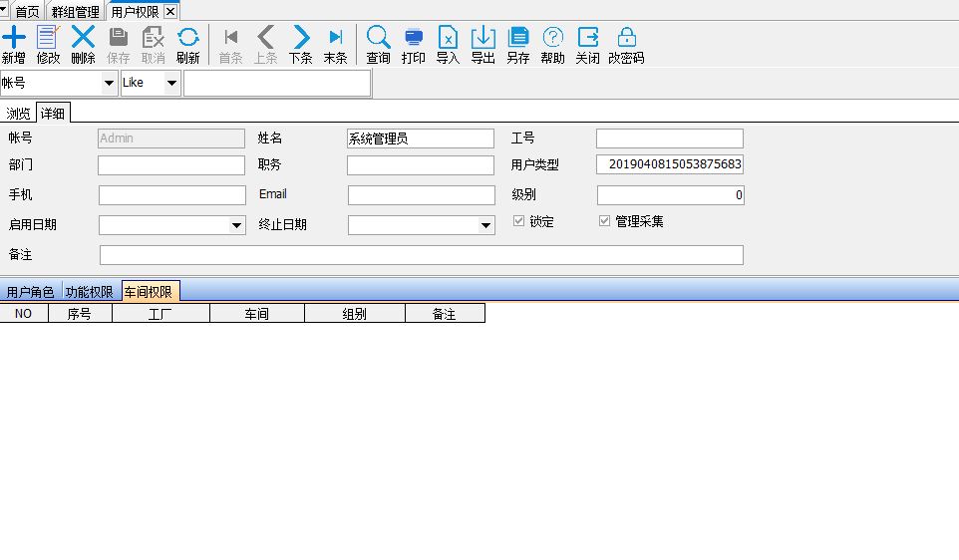Click the 备注 remarks input field
959x560 pixels.
click(422, 255)
